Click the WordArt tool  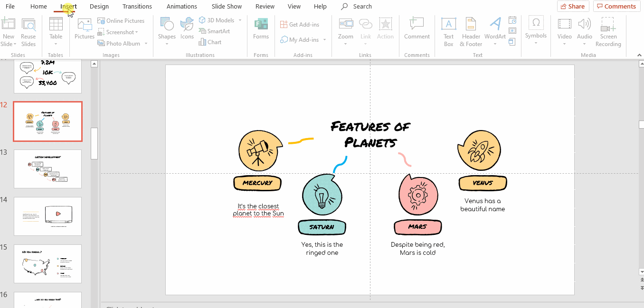[x=495, y=28]
